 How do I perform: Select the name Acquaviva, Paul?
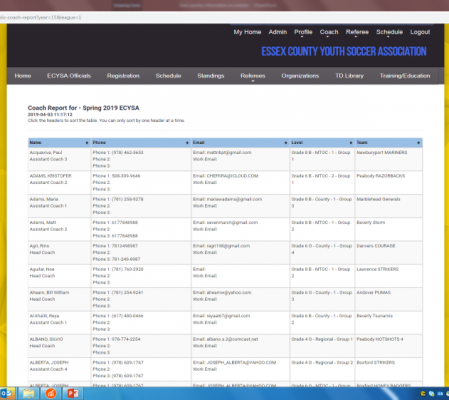click(x=46, y=153)
